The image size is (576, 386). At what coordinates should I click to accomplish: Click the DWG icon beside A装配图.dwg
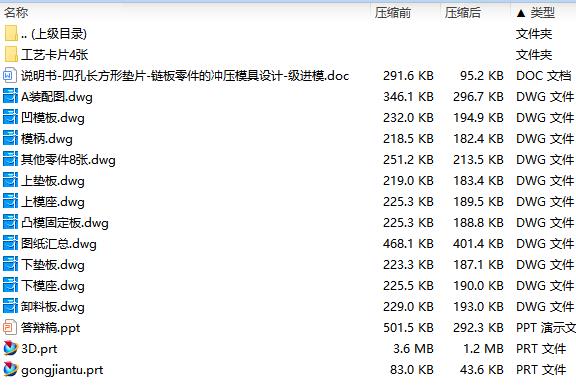coord(10,97)
